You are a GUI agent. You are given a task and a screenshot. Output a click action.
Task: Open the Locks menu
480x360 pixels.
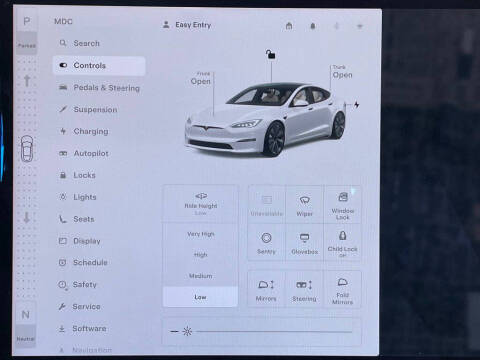pos(77,175)
